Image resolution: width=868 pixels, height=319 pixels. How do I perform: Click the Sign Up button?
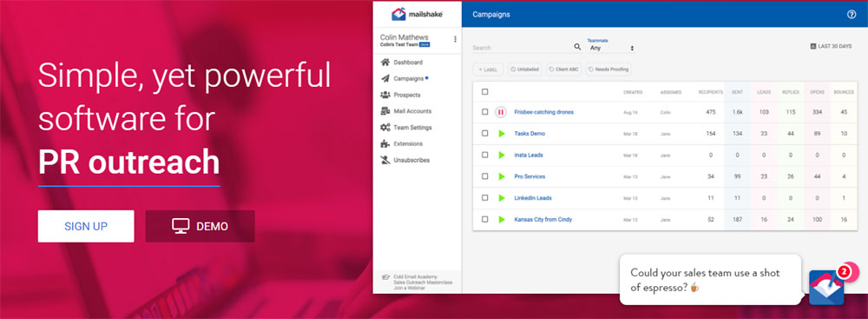click(x=86, y=226)
